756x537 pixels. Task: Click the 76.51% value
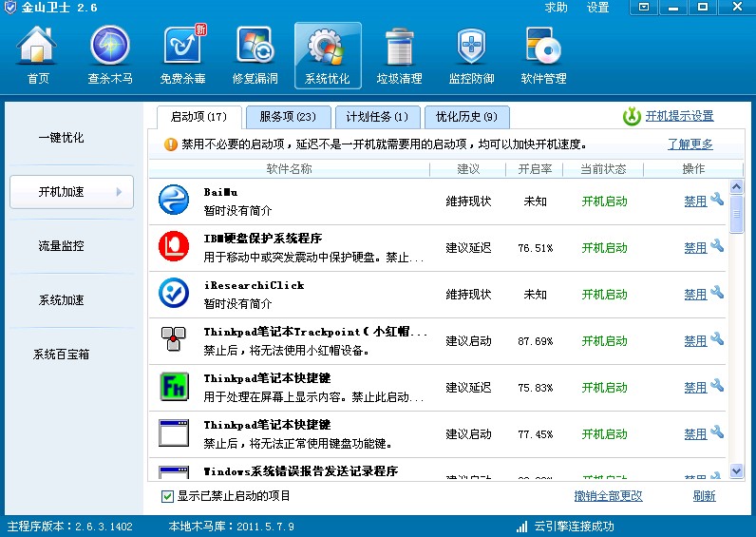(535, 248)
